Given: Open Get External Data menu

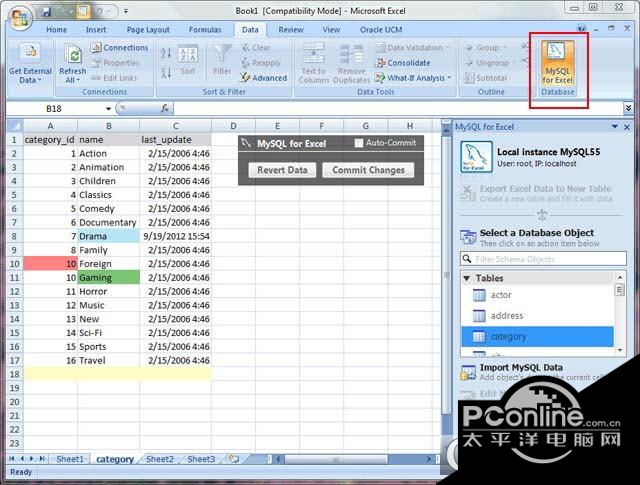Looking at the screenshot, I should coord(30,63).
